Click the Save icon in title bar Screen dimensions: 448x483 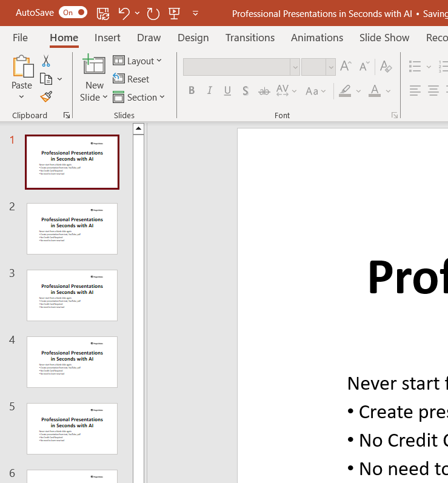click(103, 13)
